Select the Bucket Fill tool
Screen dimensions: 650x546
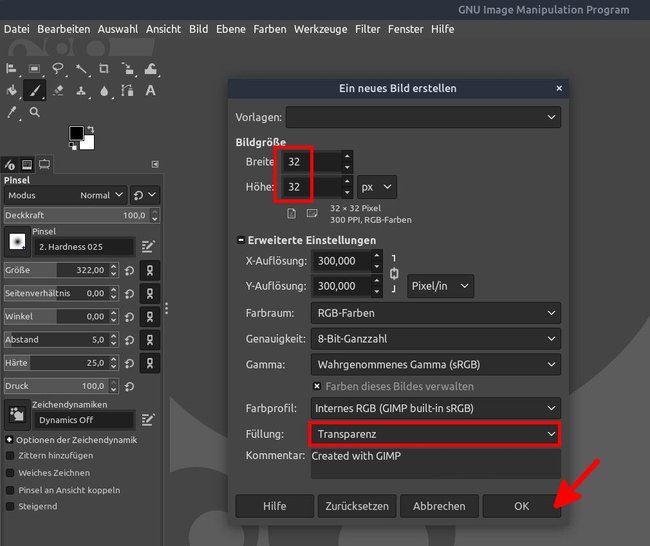tap(11, 90)
